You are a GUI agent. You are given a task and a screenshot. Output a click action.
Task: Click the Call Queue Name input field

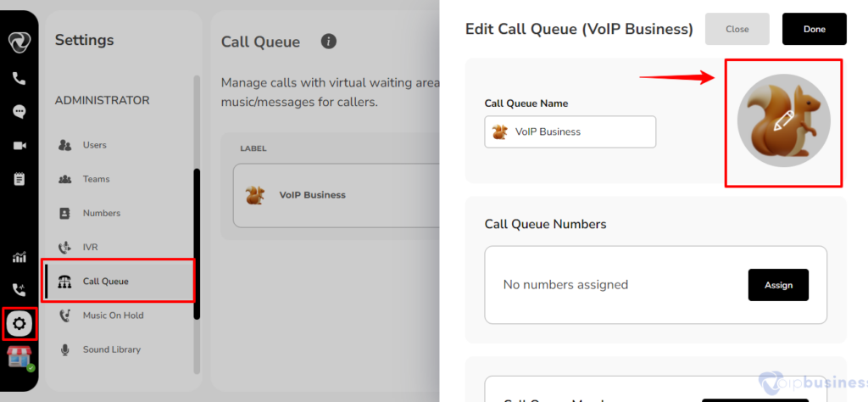(570, 131)
